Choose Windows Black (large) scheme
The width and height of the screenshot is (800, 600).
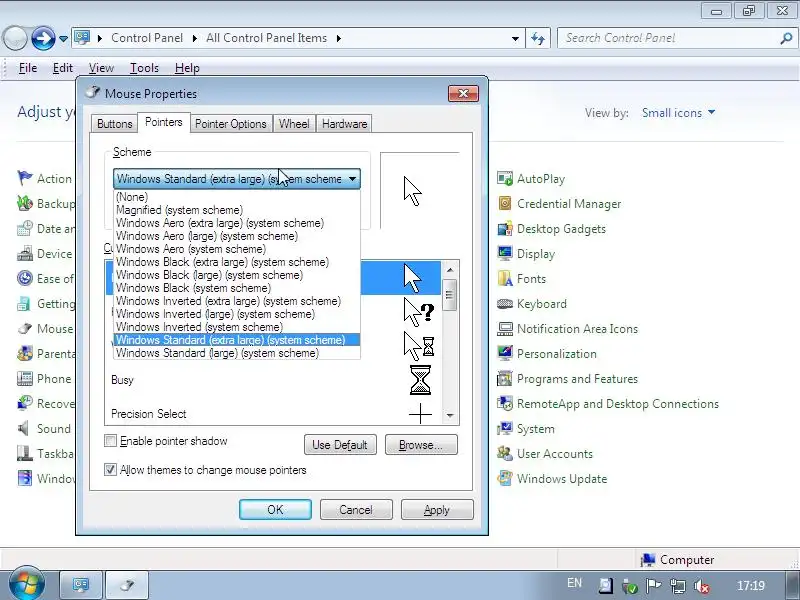click(237, 275)
